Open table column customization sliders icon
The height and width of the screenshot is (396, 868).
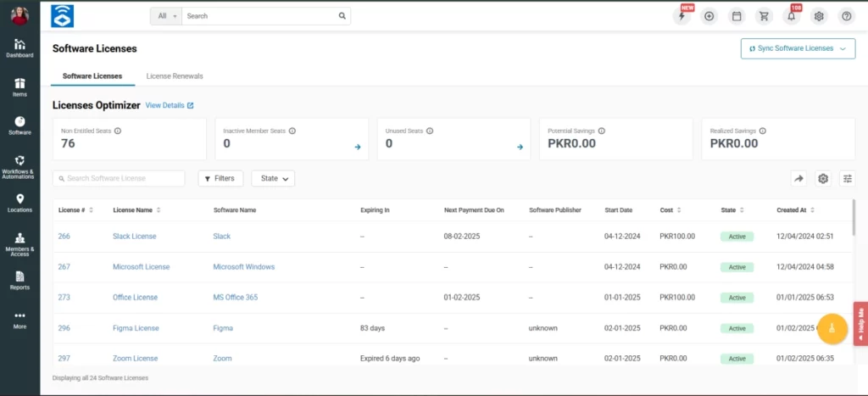click(847, 178)
